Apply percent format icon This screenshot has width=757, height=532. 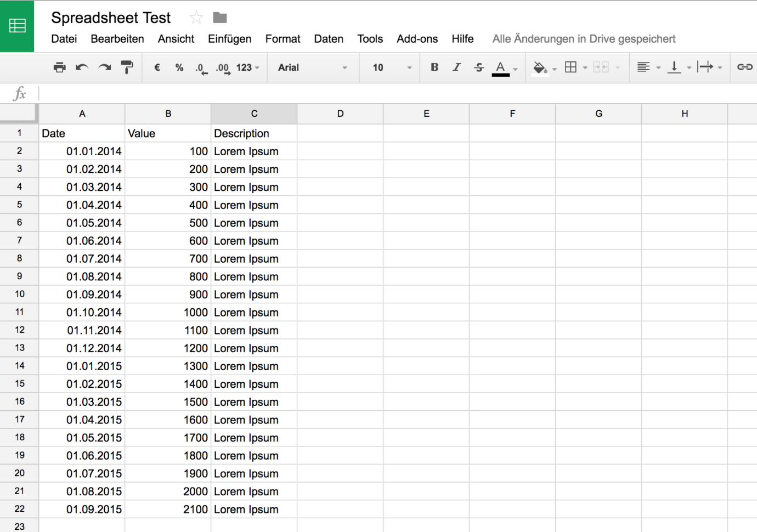tap(179, 67)
